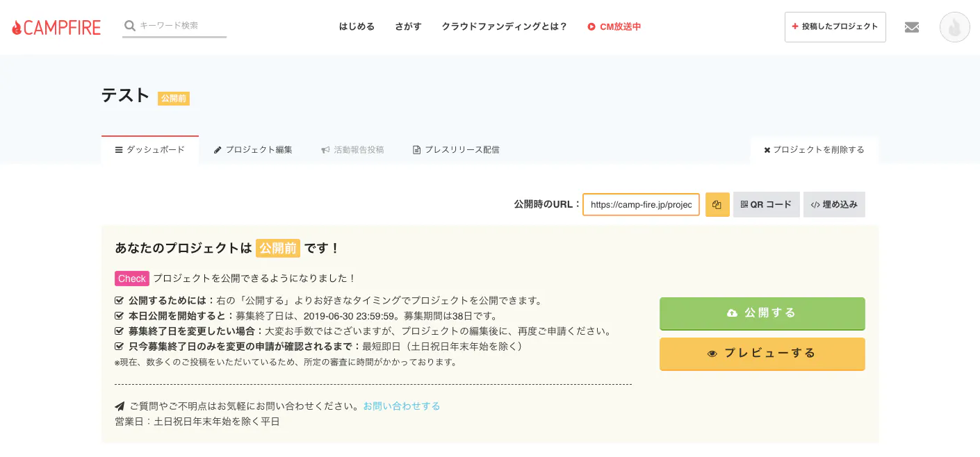Open the 埋め込み embed code option
The width and height of the screenshot is (980, 457).
point(834,204)
